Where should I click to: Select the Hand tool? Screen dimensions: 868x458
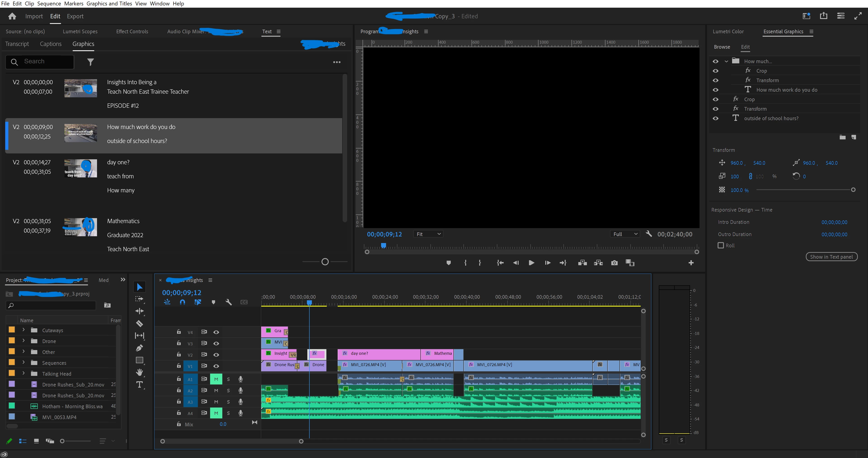point(139,372)
